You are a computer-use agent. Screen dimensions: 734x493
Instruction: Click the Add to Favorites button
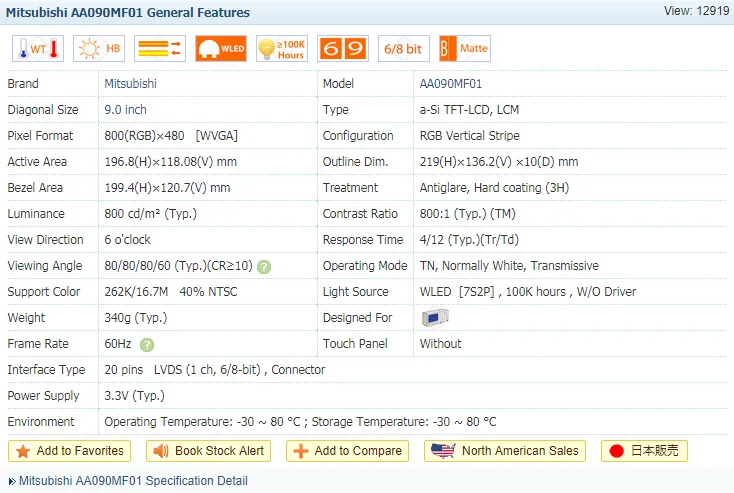click(x=69, y=451)
